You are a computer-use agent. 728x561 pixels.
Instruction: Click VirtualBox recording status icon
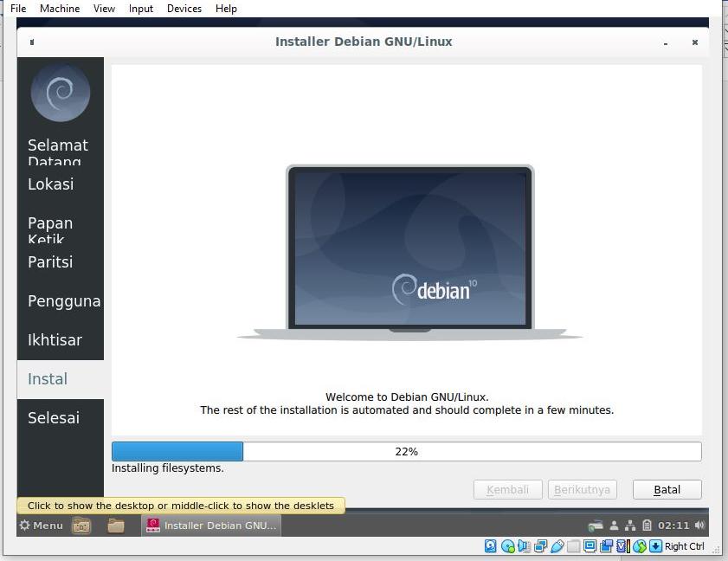click(606, 546)
